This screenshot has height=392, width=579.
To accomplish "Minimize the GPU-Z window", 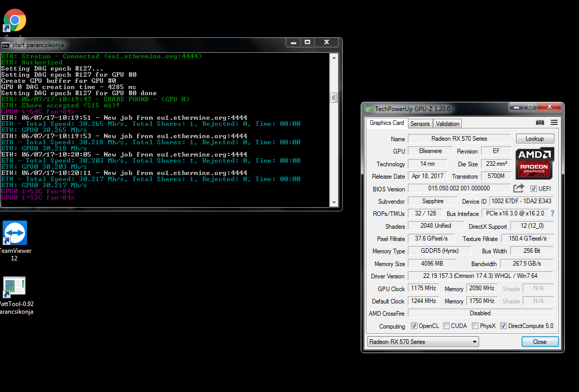I will click(516, 107).
